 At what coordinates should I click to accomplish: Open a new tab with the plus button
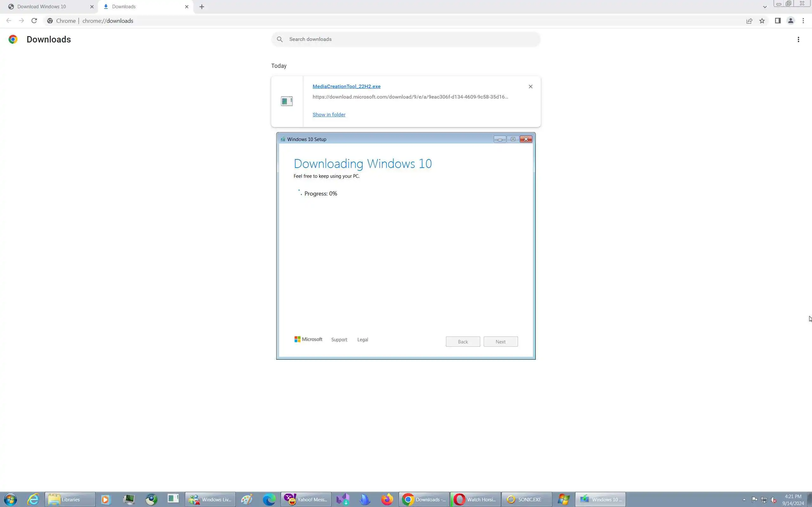pyautogui.click(x=202, y=7)
